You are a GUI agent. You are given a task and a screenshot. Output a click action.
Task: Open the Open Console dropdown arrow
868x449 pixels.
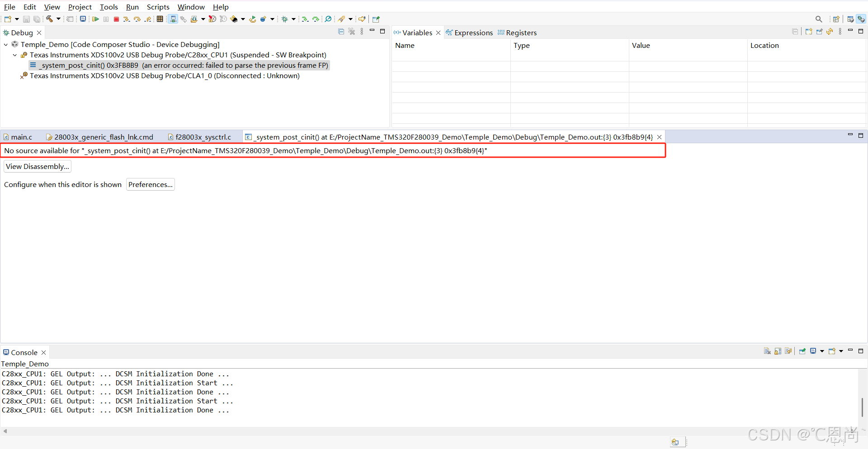(x=841, y=351)
